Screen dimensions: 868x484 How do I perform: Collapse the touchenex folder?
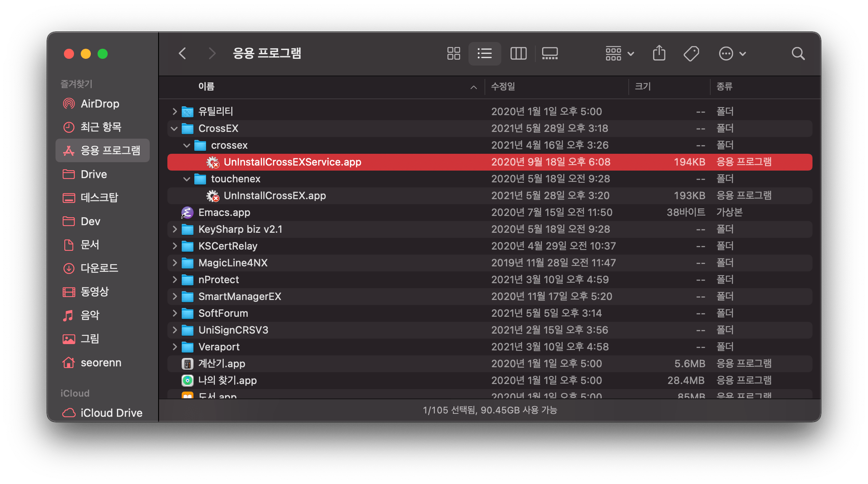coord(187,179)
